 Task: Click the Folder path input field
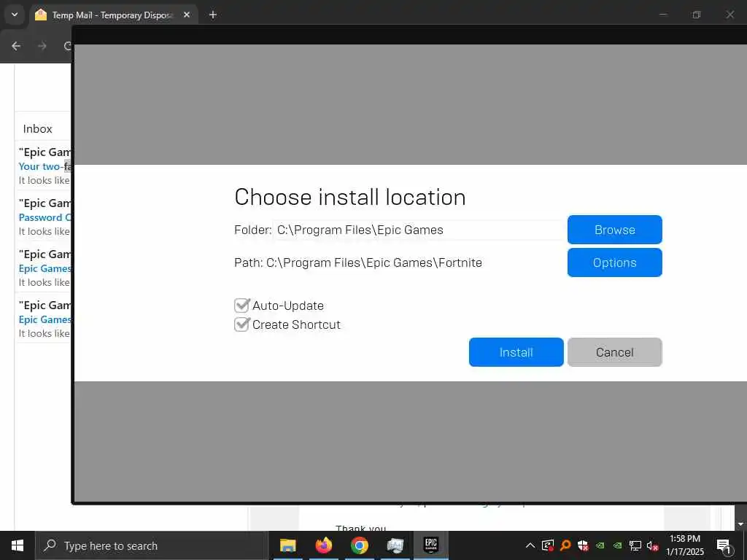pyautogui.click(x=419, y=230)
